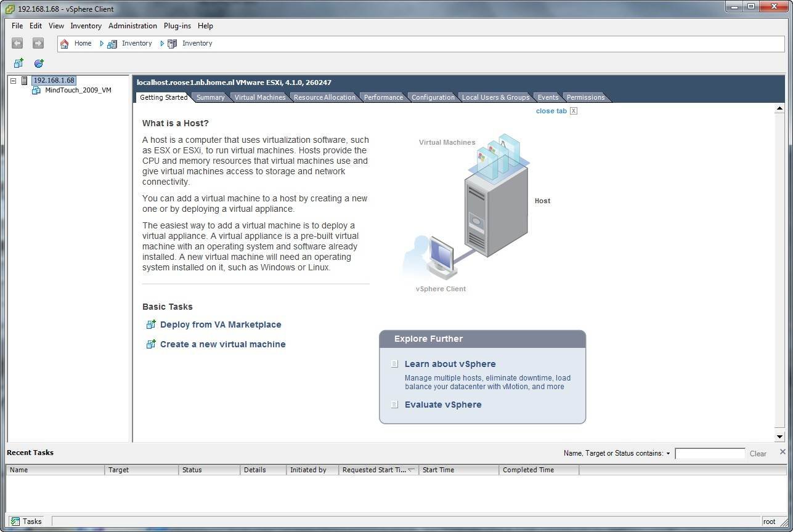
Task: Open the Administration menu
Action: pyautogui.click(x=132, y=26)
